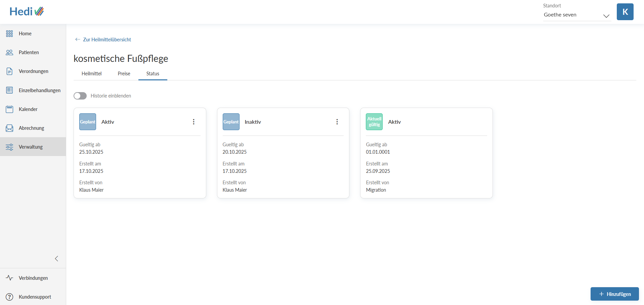Viewport: 644px width, 305px height.
Task: Select the Verwaltung sidebar item
Action: [31, 147]
